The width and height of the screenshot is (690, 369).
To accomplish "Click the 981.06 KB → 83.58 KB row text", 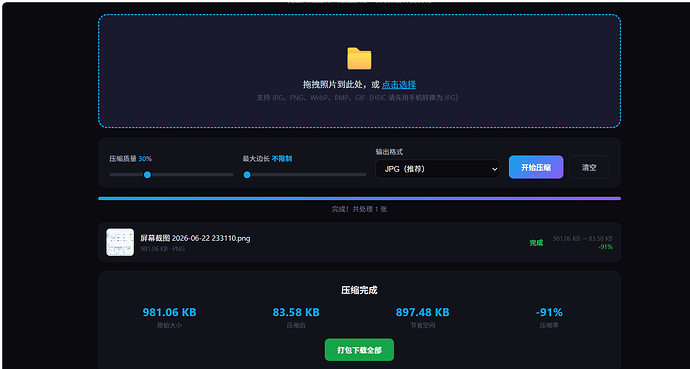I will coord(582,238).
